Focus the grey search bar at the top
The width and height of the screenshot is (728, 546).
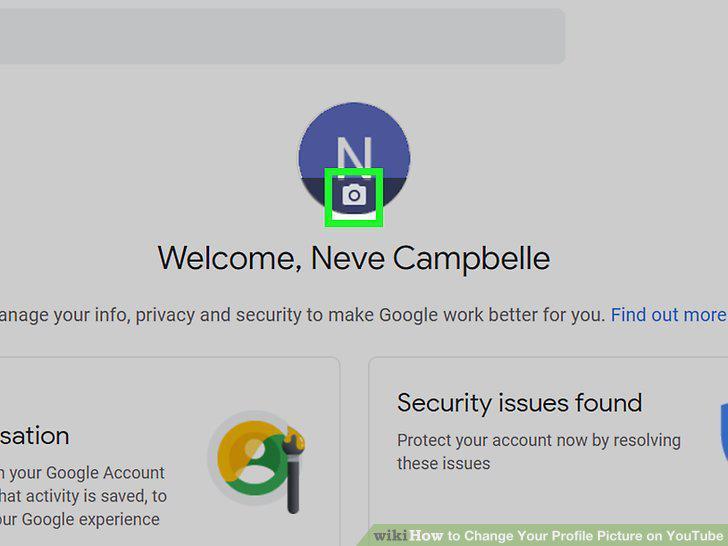coord(282,36)
